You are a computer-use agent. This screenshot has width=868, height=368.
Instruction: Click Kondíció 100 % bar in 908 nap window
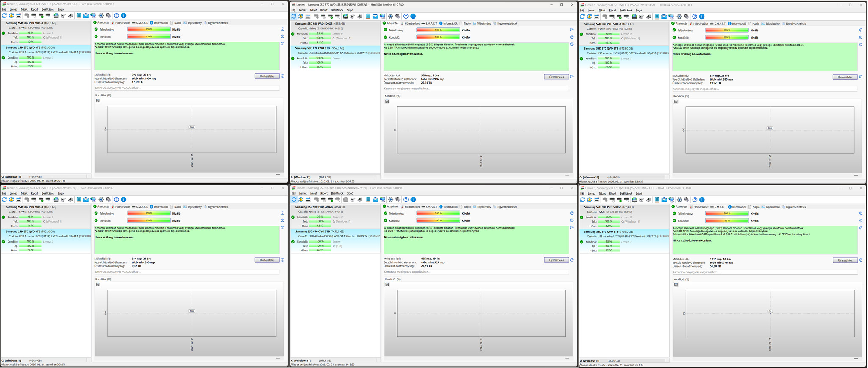tap(438, 37)
